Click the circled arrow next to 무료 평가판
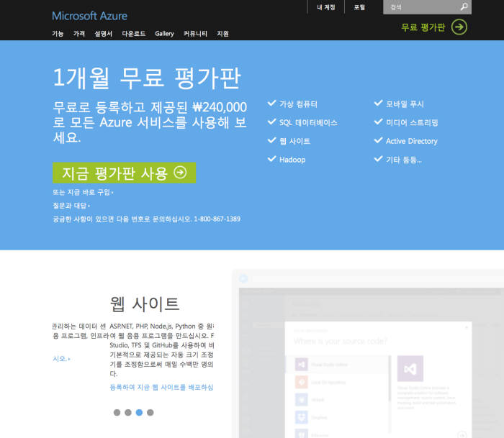Screen dimensions: 504x438 (x=459, y=27)
